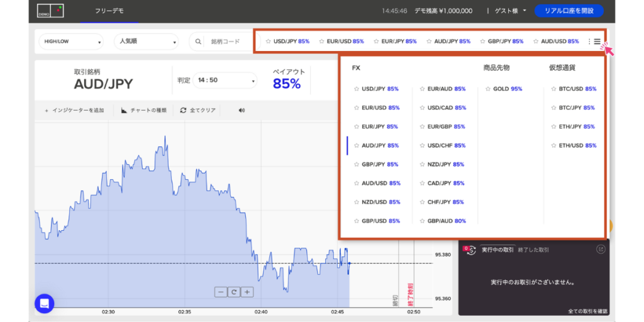This screenshot has width=644, height=322.
Task: Open trades panel expand icon
Action: 600,250
